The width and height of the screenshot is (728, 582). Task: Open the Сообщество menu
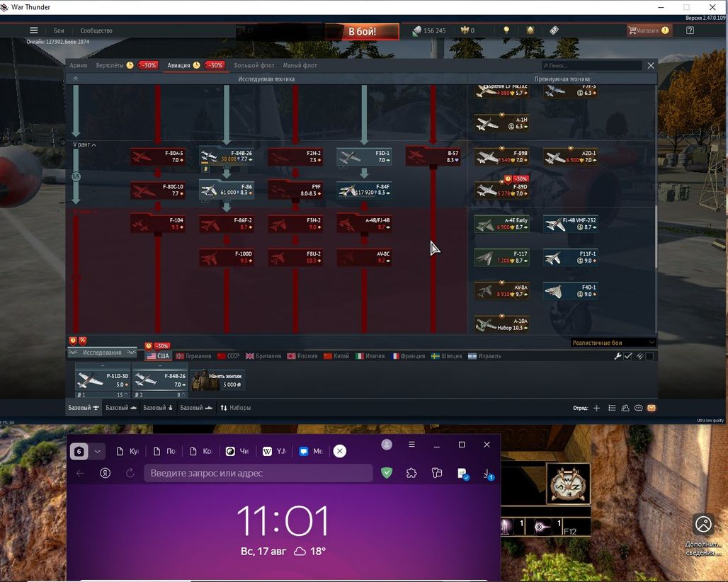point(96,30)
